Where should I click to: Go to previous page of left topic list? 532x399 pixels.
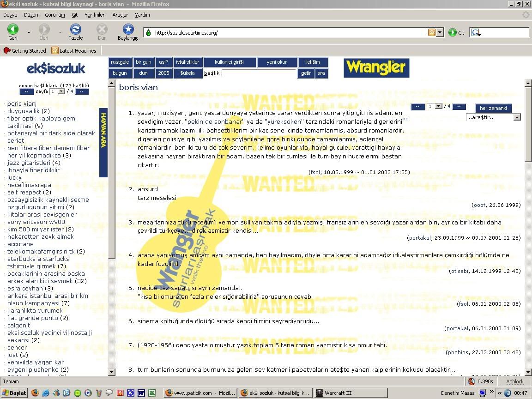[x=26, y=91]
